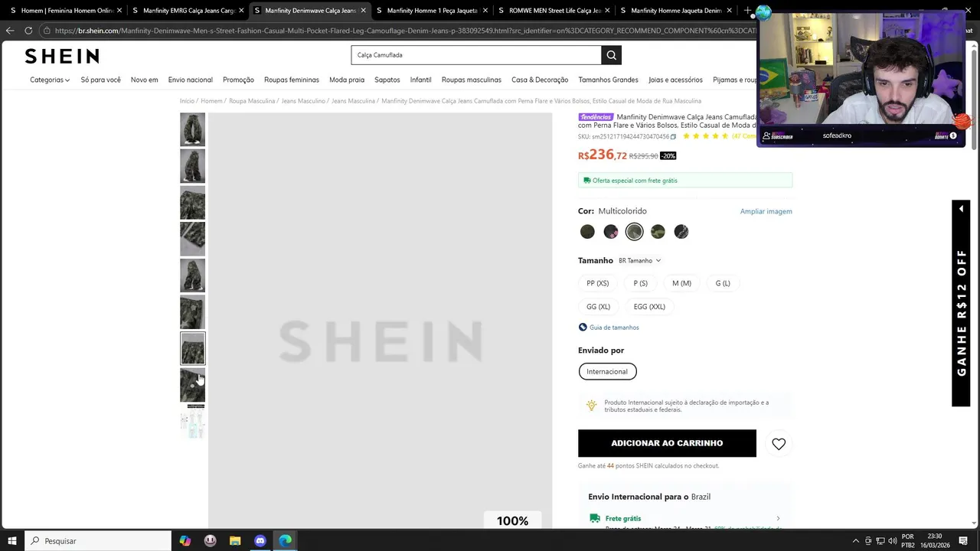The height and width of the screenshot is (551, 980).
Task: Open File Explorer from taskbar
Action: coord(235,541)
